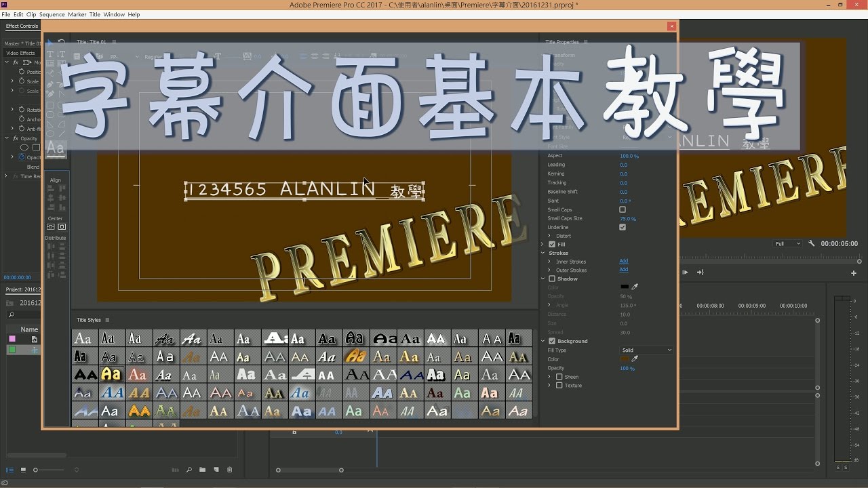Screen dimensions: 868x488
Task: Open the Title menu
Action: [x=95, y=14]
